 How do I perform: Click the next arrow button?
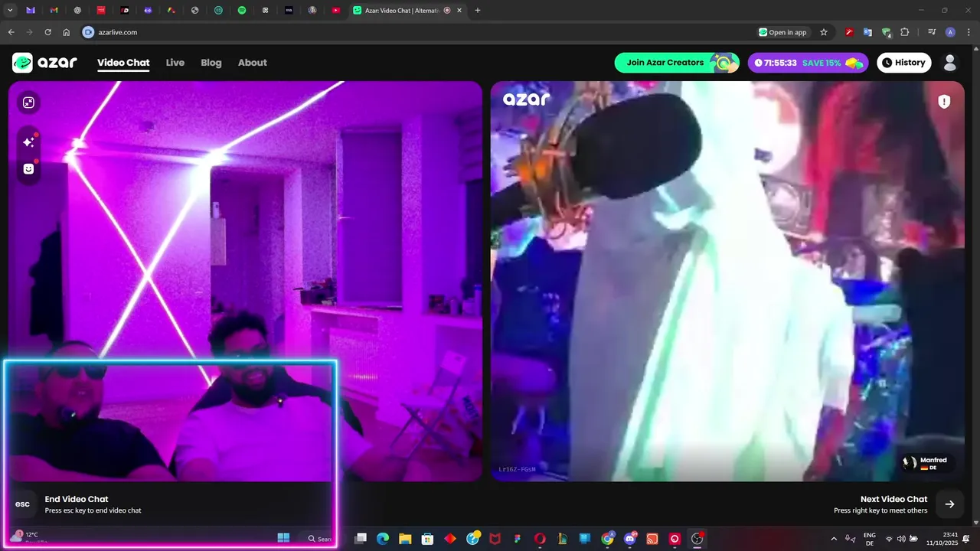949,504
